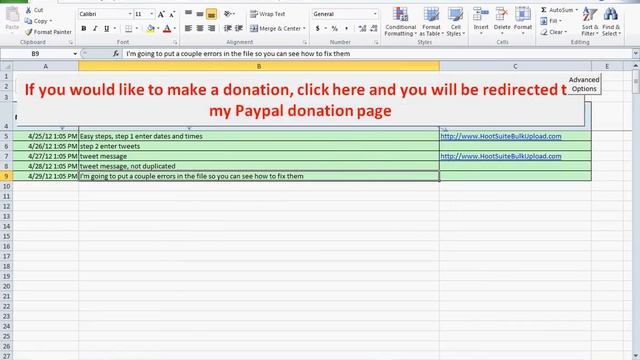Toggle Top Align vertical alignment

188,14
